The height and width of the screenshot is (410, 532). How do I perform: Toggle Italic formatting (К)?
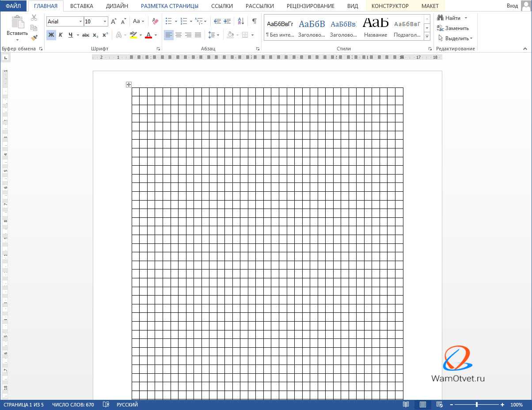click(x=61, y=35)
